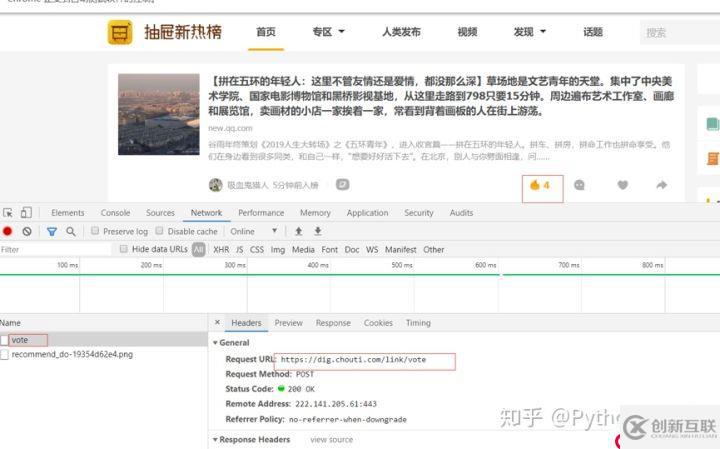Click the share arrow icon

(x=661, y=185)
